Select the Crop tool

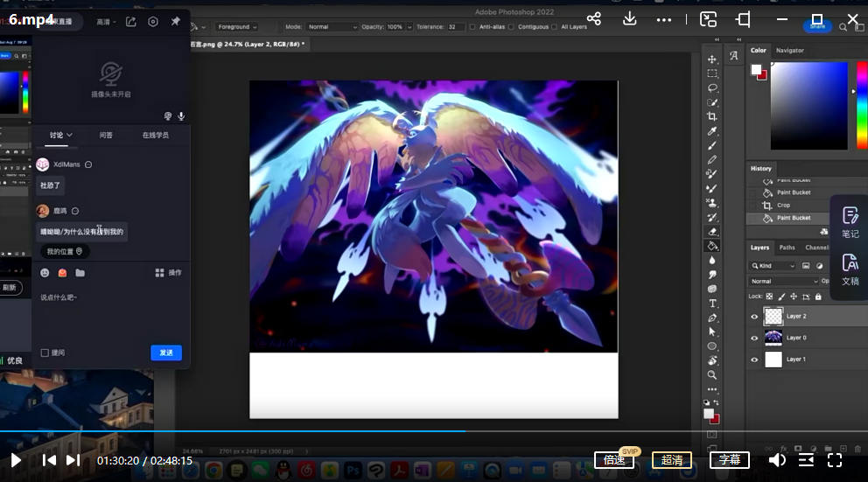712,116
